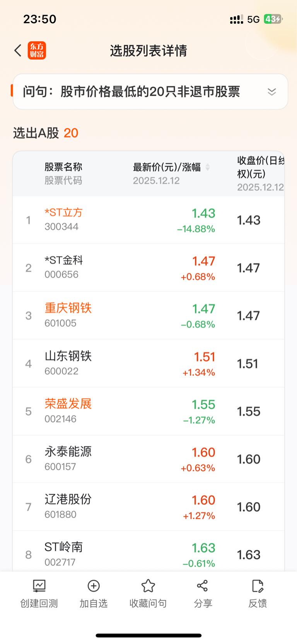
Task: Sort by 最新价(元)/涨幅 column arrows
Action: (208, 167)
